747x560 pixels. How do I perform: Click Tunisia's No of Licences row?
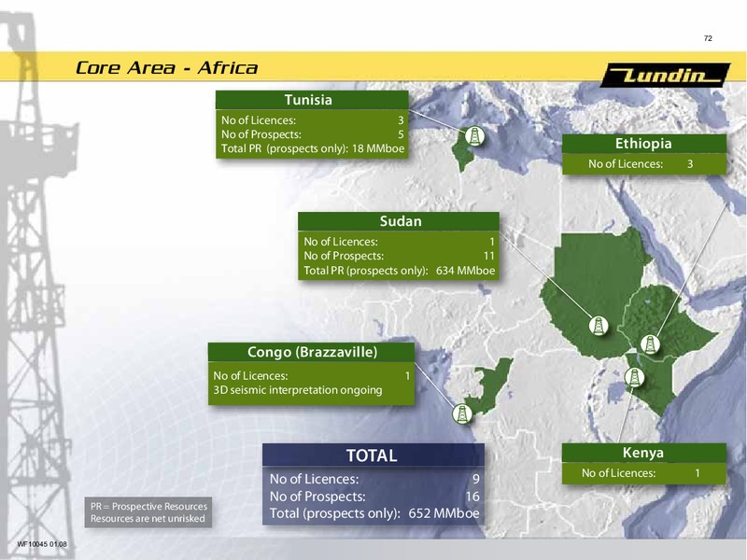[313, 120]
